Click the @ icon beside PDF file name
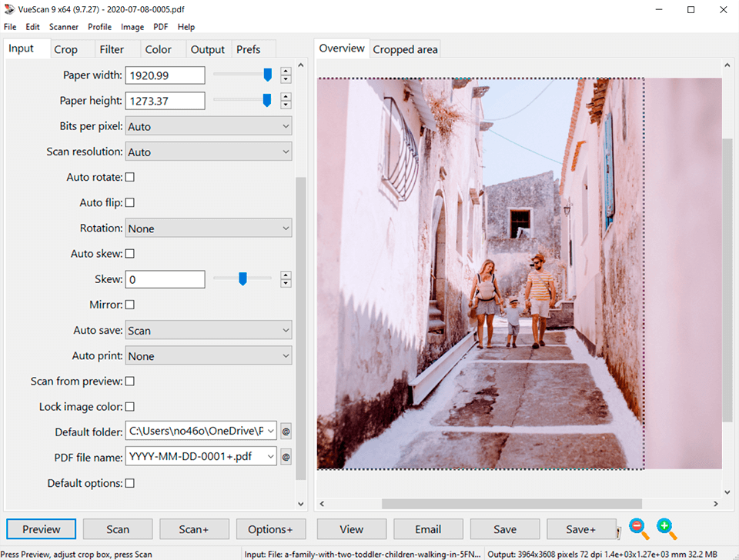The width and height of the screenshot is (739, 560). (x=286, y=457)
